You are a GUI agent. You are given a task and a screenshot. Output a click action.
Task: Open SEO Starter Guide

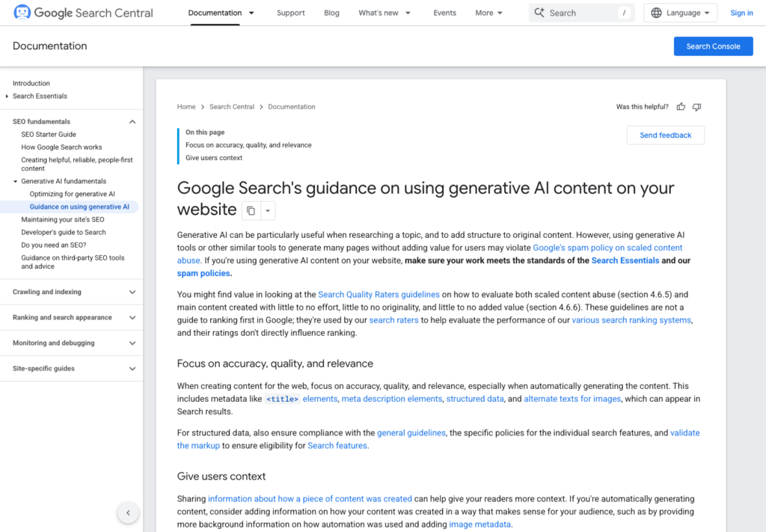tap(49, 135)
